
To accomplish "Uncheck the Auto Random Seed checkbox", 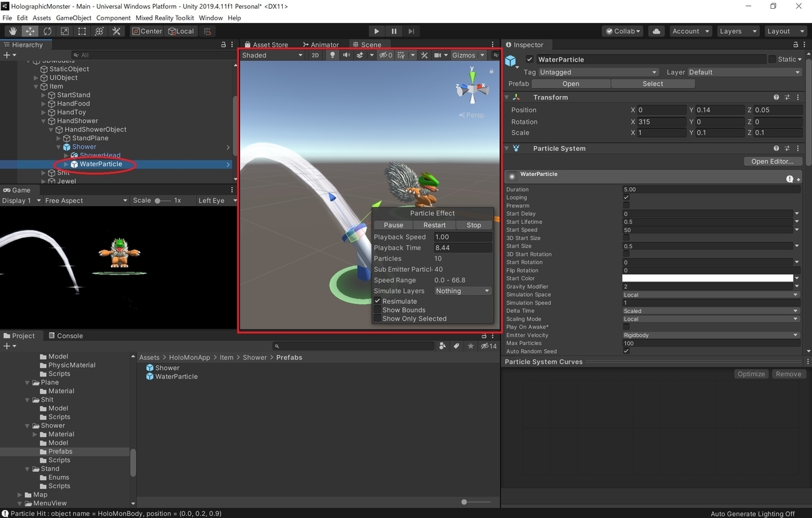I will [626, 352].
